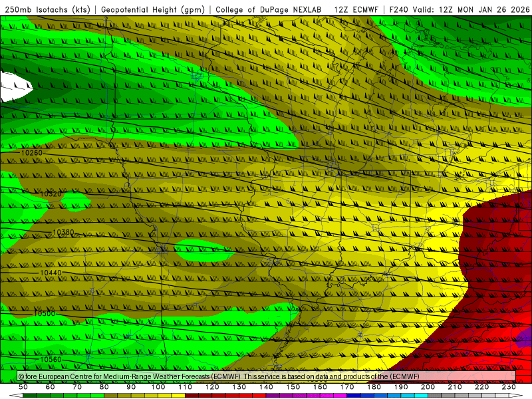Screen dimensions: 532x399
Task: Click the 190 knot legend value
Action: [x=401, y=387]
